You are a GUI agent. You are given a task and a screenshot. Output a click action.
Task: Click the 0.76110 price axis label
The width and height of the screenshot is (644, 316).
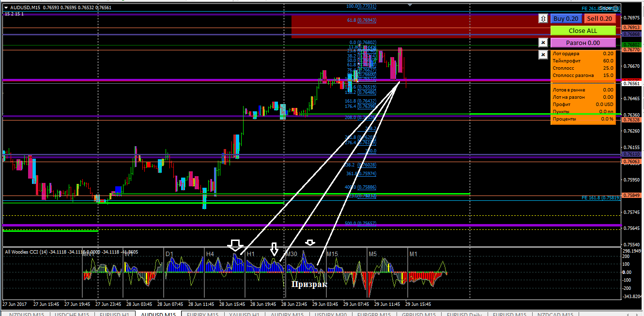pos(631,154)
